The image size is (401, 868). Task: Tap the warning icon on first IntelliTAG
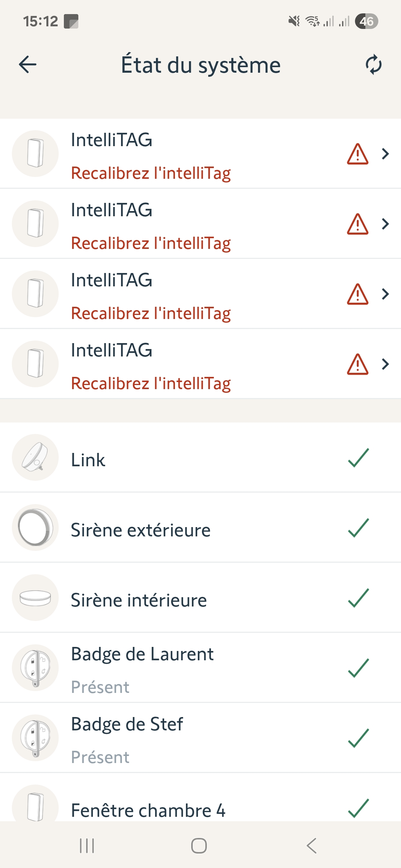pos(358,154)
